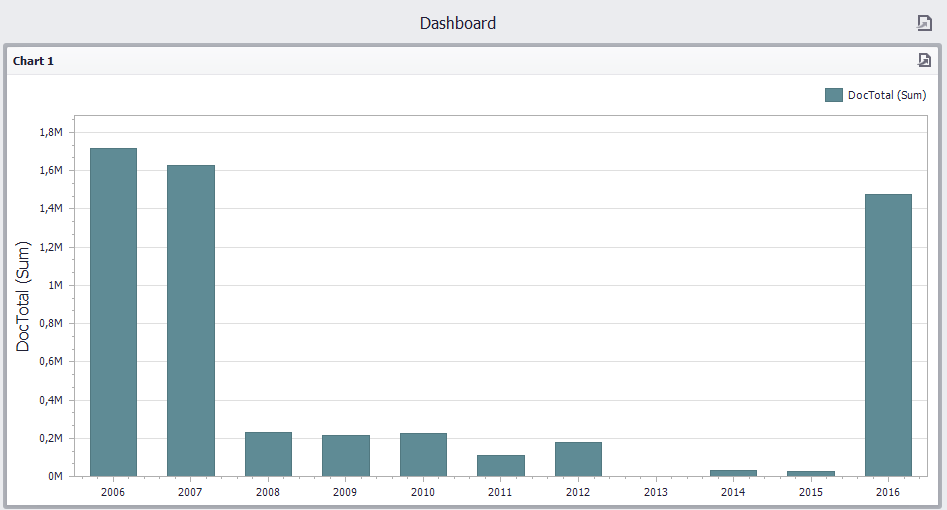Click the 1M Y-axis label
Viewport: 947px width, 510px height.
tap(56, 285)
